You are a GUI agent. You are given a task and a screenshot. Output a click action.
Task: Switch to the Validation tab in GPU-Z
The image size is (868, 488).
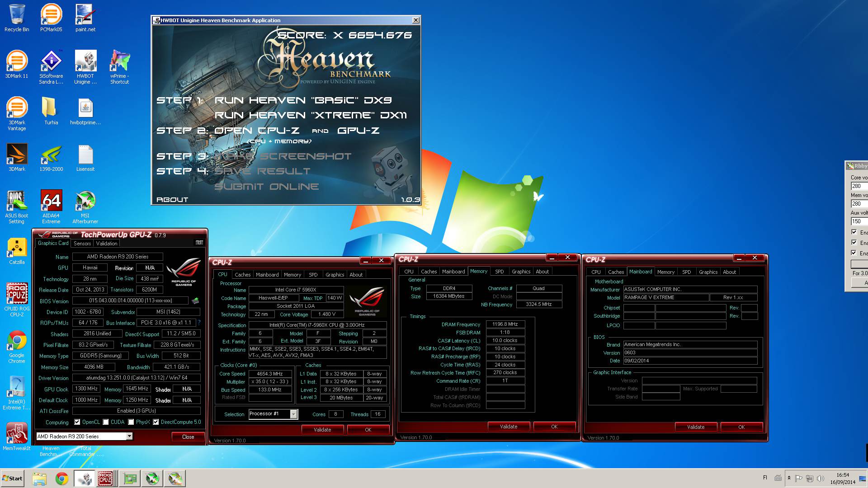(x=107, y=244)
